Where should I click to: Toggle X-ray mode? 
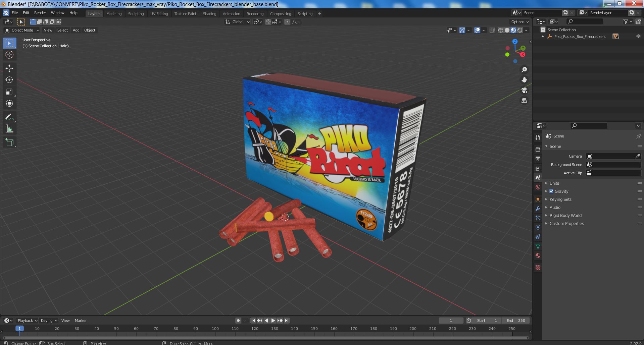click(x=492, y=30)
